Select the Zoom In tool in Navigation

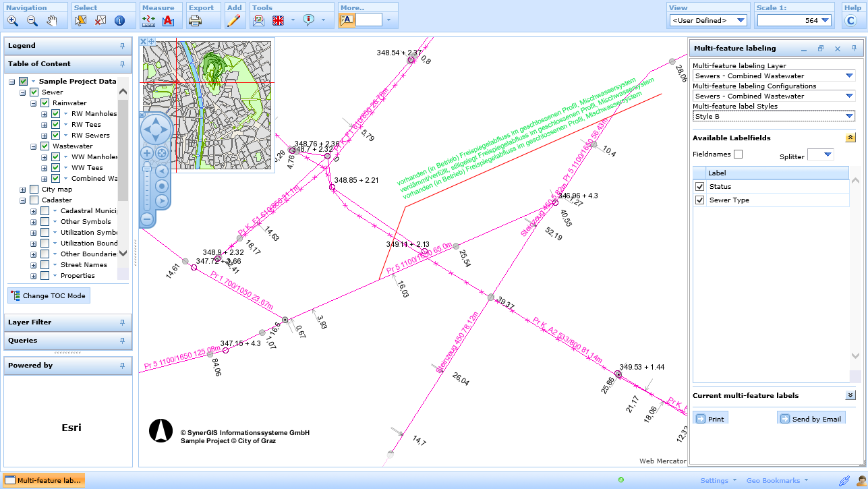pos(13,21)
